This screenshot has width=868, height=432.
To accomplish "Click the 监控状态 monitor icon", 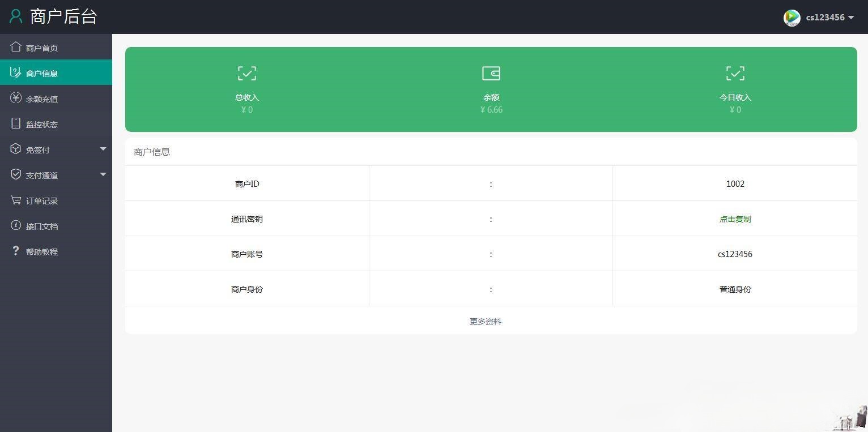I will pos(16,124).
